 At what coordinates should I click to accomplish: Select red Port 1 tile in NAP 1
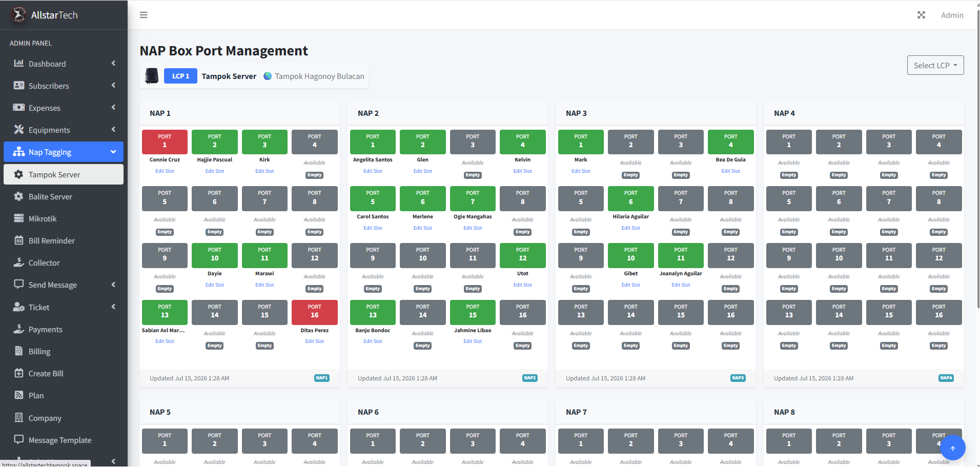pyautogui.click(x=165, y=141)
